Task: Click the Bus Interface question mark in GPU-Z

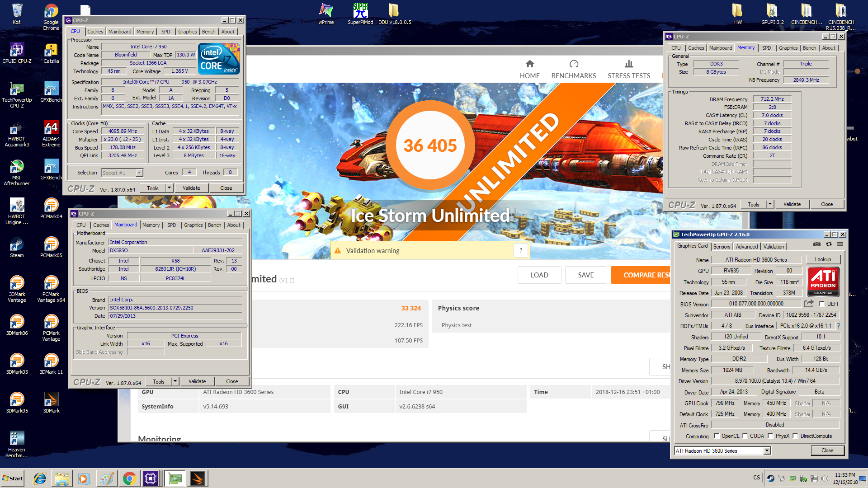Action: pos(839,326)
